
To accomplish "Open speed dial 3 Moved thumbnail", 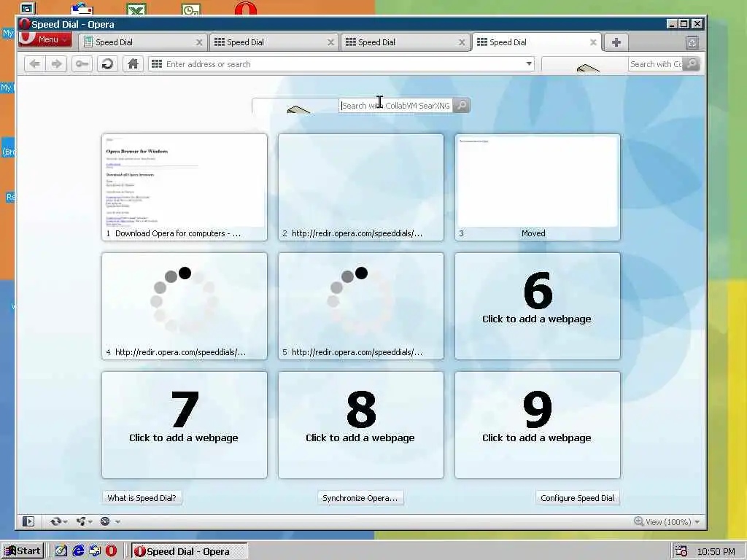I will click(538, 187).
